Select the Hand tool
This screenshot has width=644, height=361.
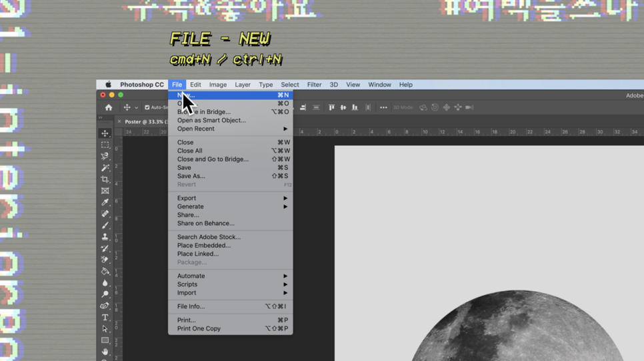[105, 352]
